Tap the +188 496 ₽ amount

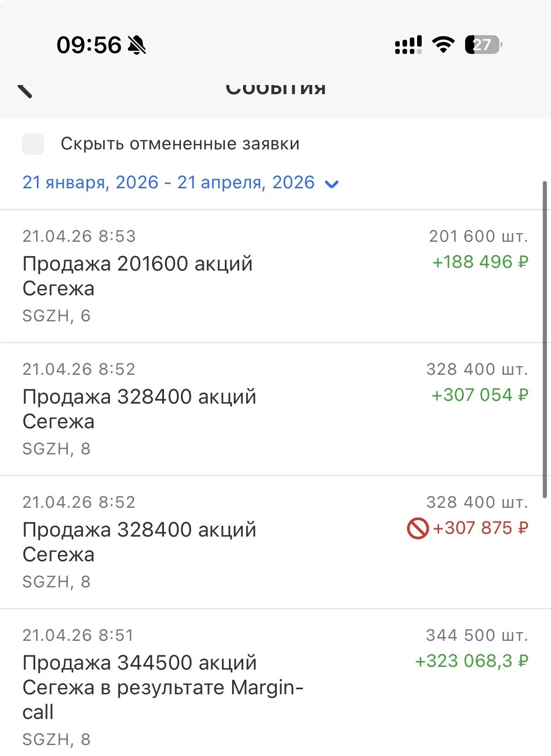coord(480,262)
